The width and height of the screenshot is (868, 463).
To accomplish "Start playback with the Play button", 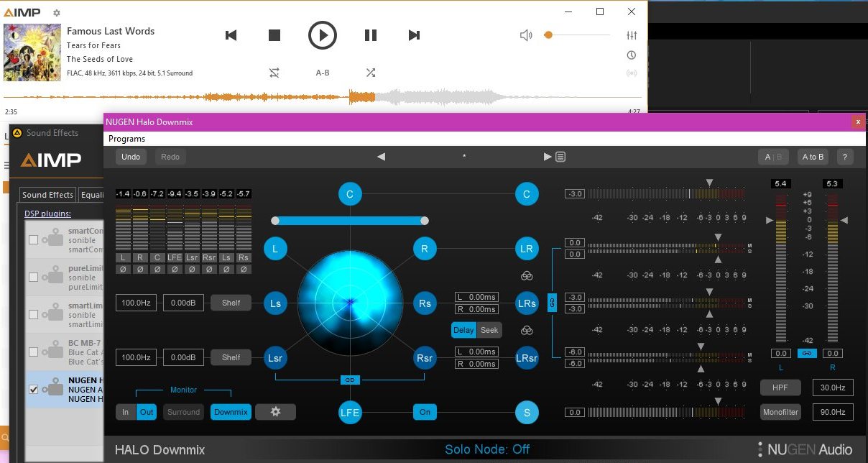I will click(x=323, y=35).
